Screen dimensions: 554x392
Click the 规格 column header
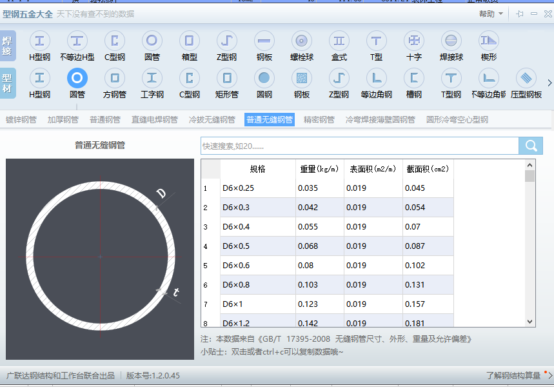257,169
